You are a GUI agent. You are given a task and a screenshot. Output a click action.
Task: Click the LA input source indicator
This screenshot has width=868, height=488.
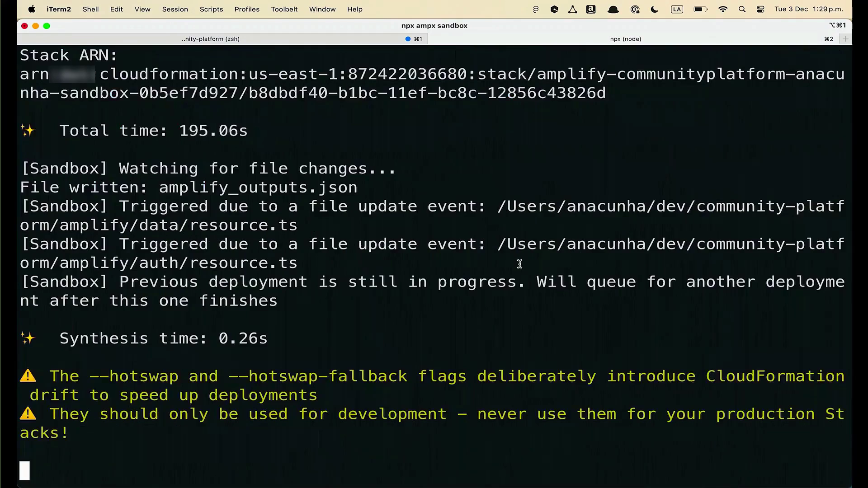point(677,9)
